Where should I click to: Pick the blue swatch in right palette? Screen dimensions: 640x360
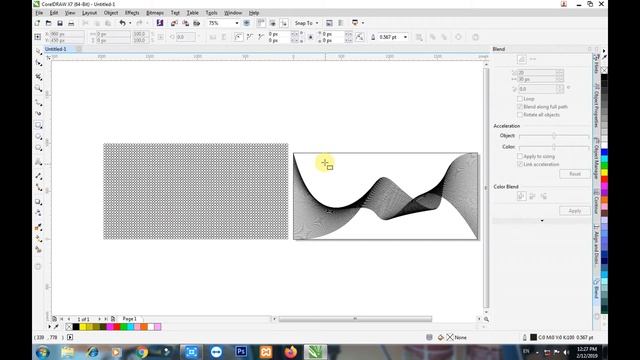click(x=604, y=152)
